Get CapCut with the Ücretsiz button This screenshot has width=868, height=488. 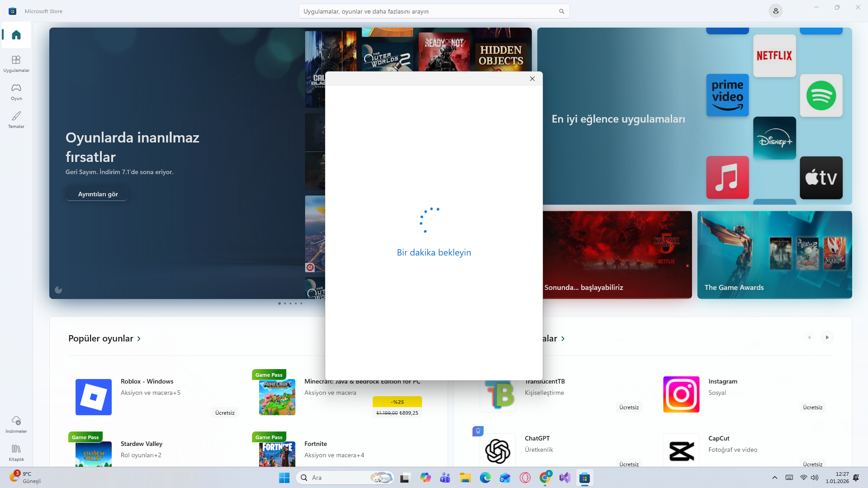coord(812,464)
